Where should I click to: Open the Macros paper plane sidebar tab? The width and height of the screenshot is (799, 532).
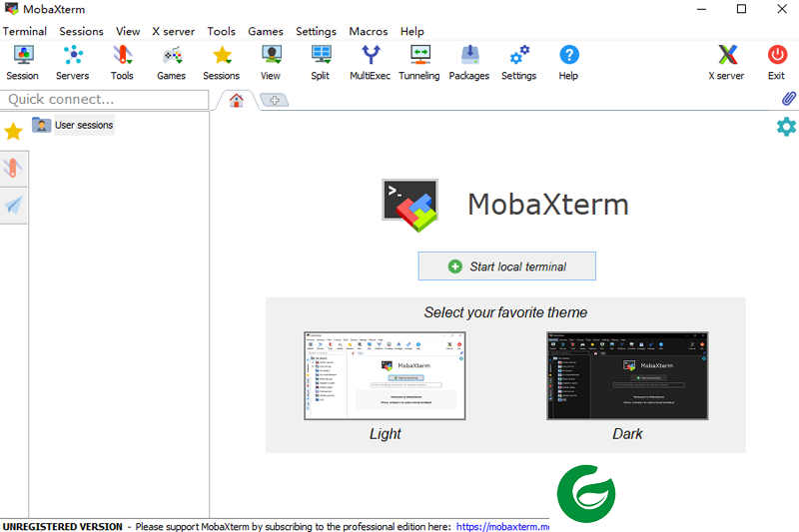click(x=13, y=206)
